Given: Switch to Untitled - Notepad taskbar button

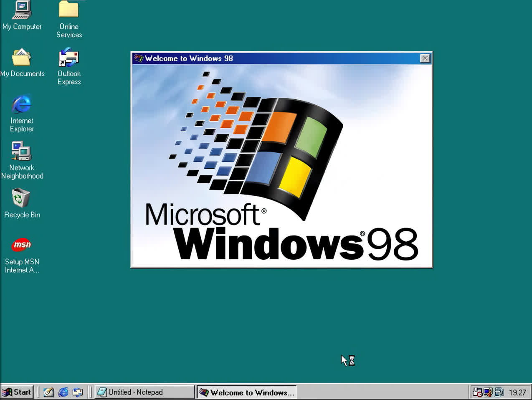Looking at the screenshot, I should (144, 392).
